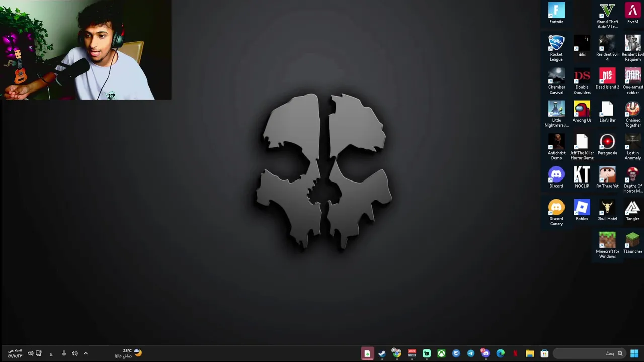
Task: Open Voicemeeter from the taskbar
Action: (x=412, y=353)
